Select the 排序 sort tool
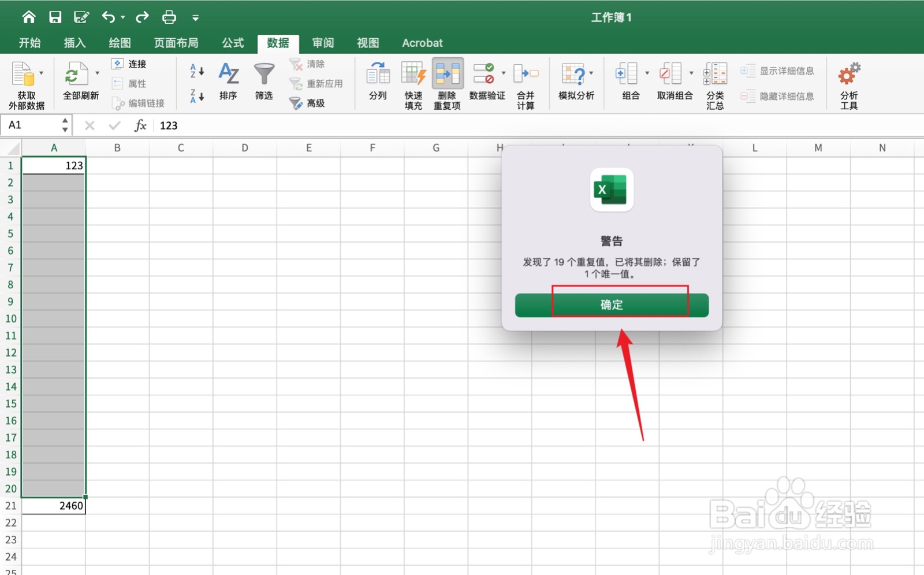The image size is (924, 575). click(x=229, y=81)
